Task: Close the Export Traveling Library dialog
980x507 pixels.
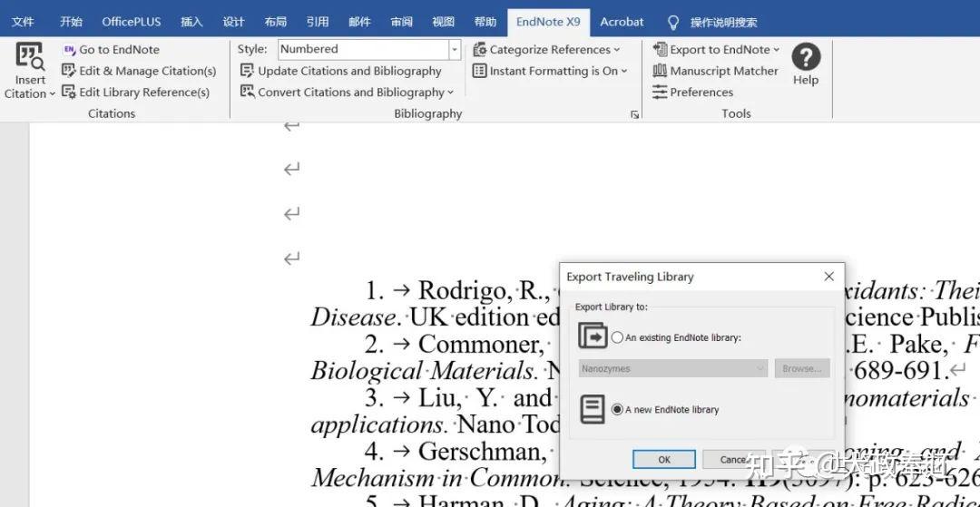Action: [x=828, y=277]
